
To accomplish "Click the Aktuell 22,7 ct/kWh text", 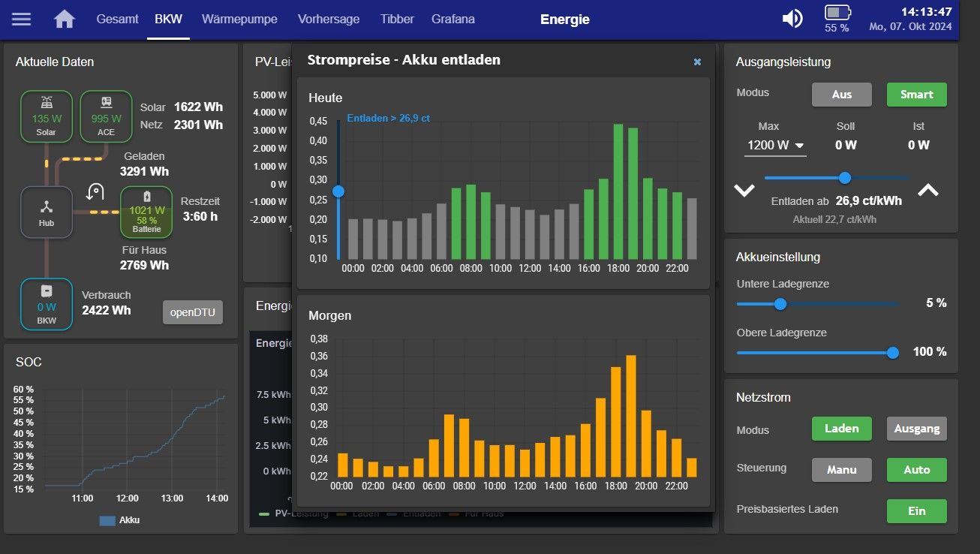I will click(x=834, y=220).
